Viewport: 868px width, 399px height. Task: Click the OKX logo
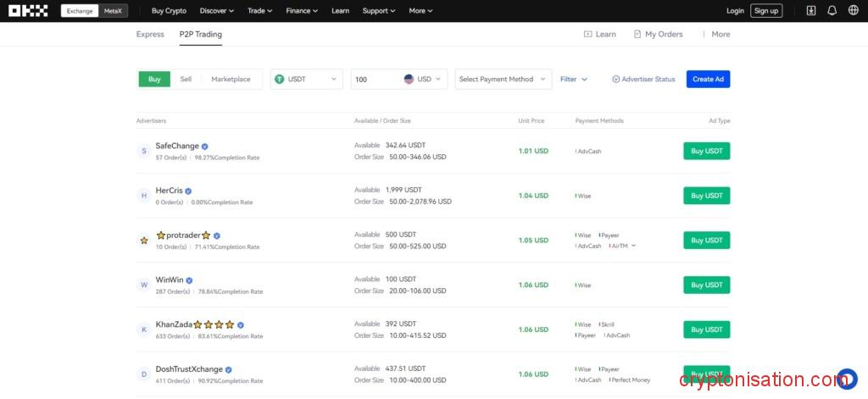(29, 11)
